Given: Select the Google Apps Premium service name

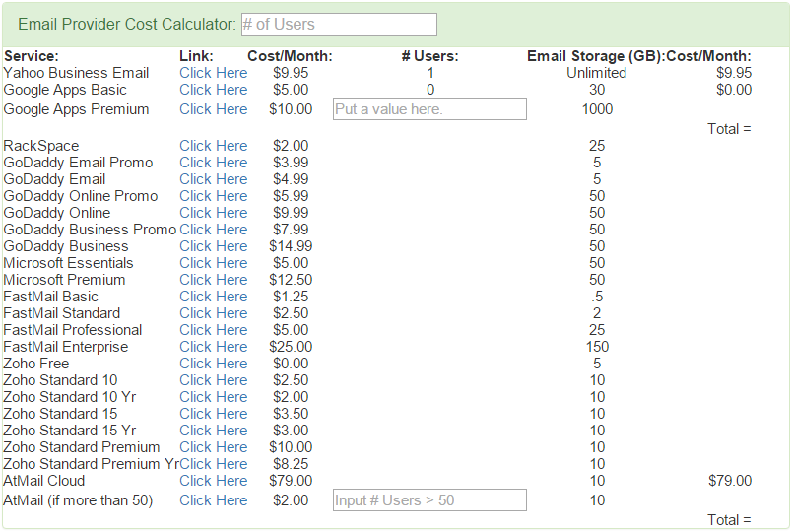Looking at the screenshot, I should [76, 109].
